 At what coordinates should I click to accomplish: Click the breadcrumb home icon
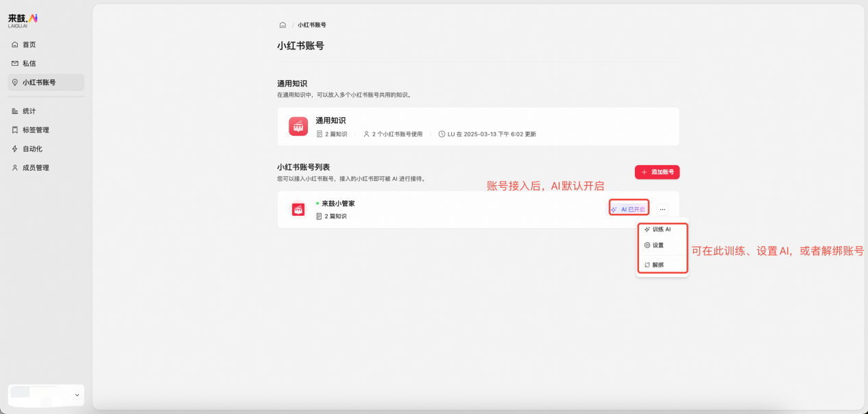click(282, 24)
